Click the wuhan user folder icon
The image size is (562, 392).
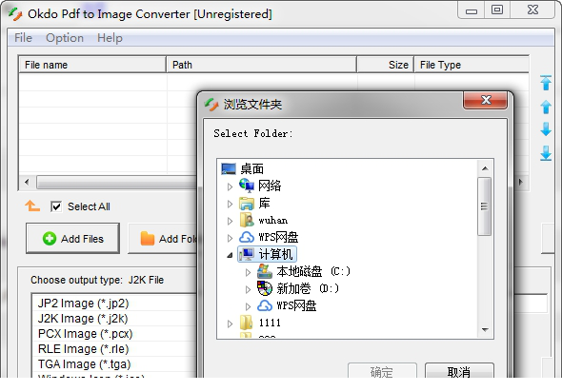tap(247, 220)
